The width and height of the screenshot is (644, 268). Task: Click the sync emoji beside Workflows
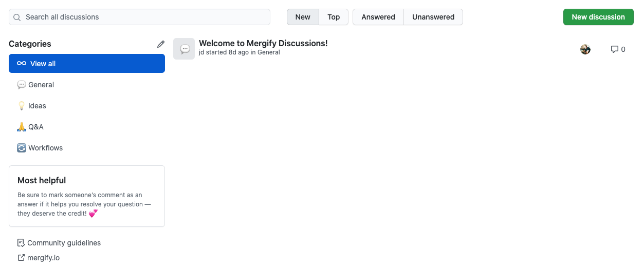[x=22, y=148]
